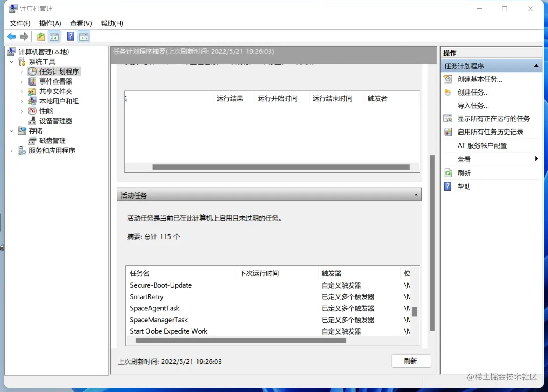Viewport: 548px width, 392px height.
Task: Click 导入任务... in the Actions pane
Action: click(473, 106)
